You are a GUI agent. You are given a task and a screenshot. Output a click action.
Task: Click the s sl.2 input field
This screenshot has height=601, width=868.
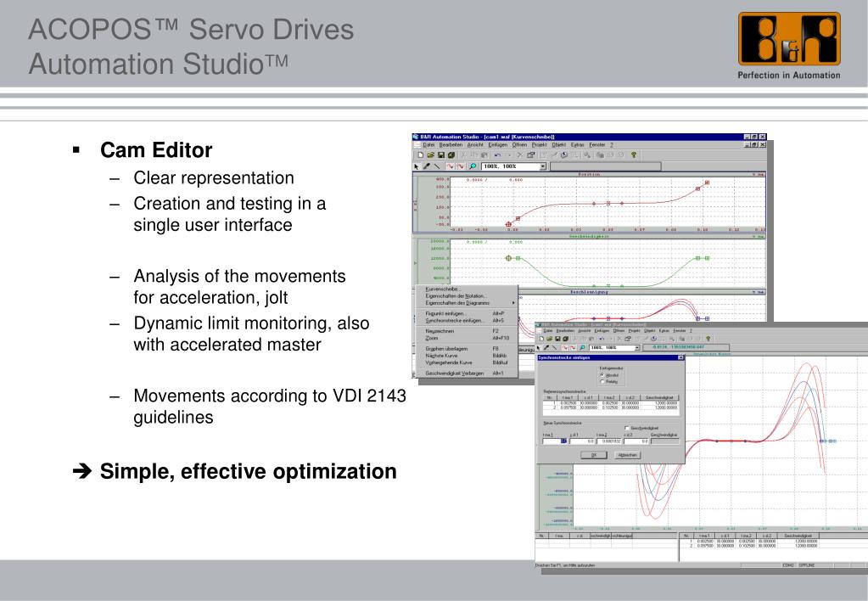[636, 441]
